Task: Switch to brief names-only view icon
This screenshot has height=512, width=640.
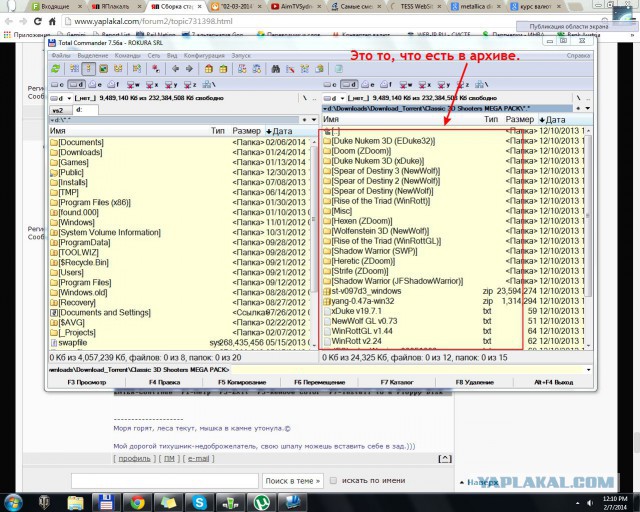Action: (x=74, y=69)
